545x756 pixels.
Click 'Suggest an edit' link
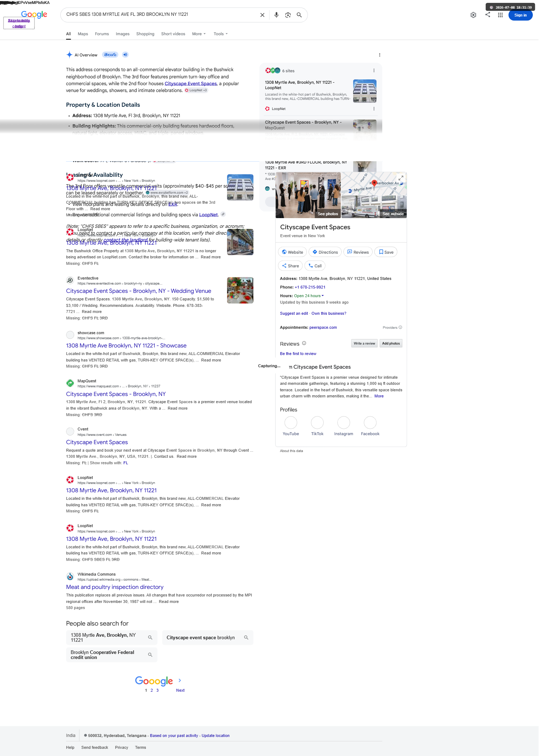pos(294,313)
